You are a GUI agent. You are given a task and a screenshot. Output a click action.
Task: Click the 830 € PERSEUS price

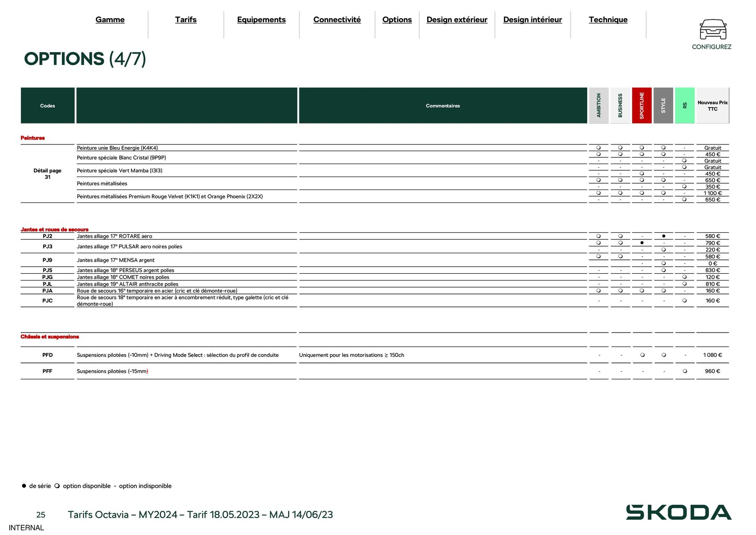point(713,270)
